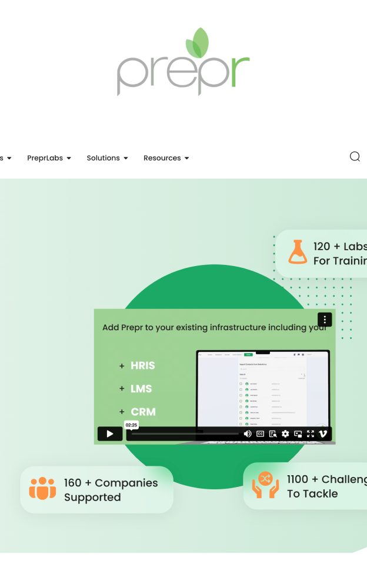The image size is (367, 588).
Task: Play the embedded video
Action: [110, 434]
